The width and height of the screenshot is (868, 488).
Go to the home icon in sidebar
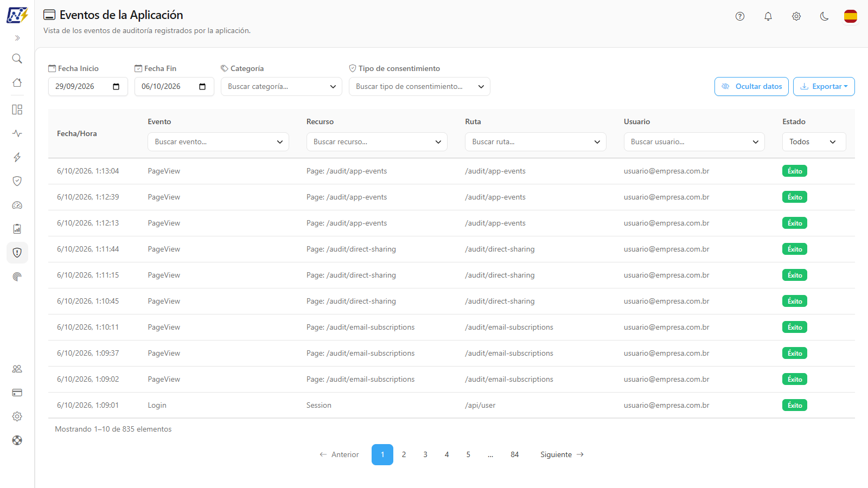click(x=17, y=82)
